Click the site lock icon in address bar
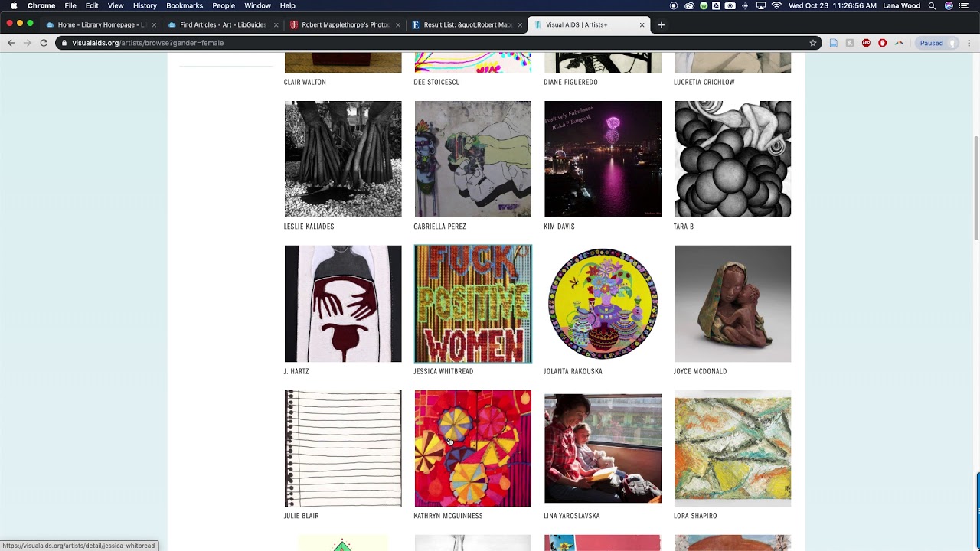Image resolution: width=980 pixels, height=551 pixels. pyautogui.click(x=64, y=43)
